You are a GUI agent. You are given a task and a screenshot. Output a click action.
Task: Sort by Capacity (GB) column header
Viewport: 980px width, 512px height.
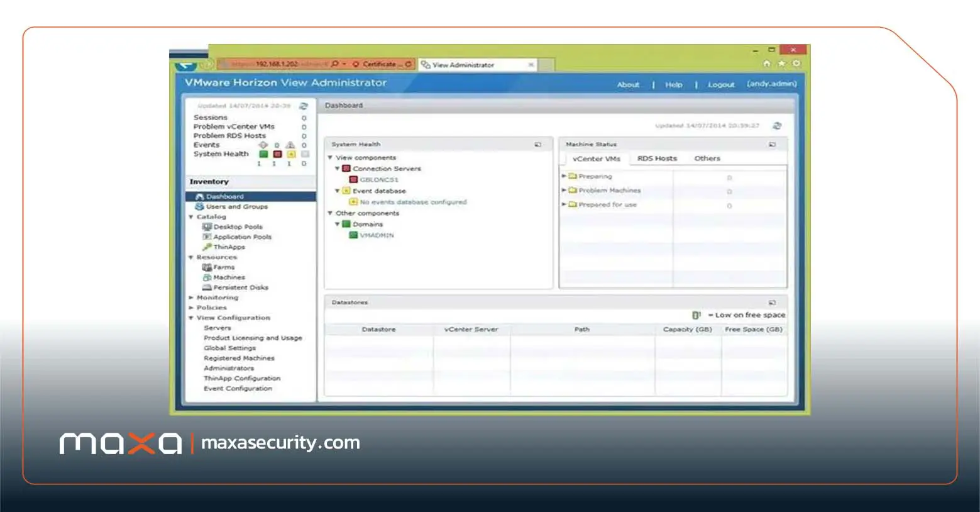[x=688, y=330]
